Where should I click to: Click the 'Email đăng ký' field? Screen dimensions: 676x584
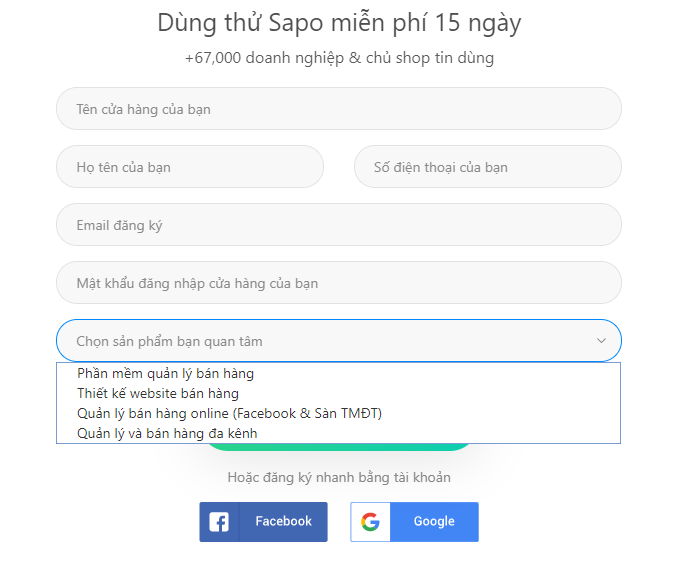(338, 225)
